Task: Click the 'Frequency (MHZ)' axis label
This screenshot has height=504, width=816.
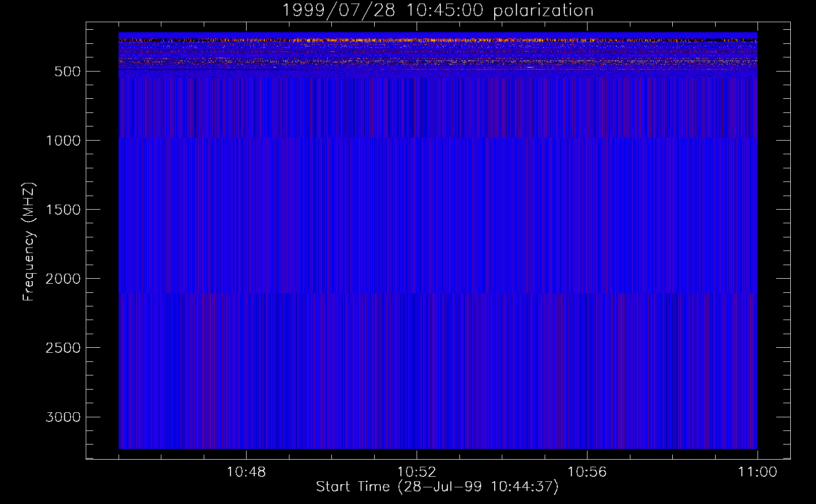Action: tap(29, 242)
